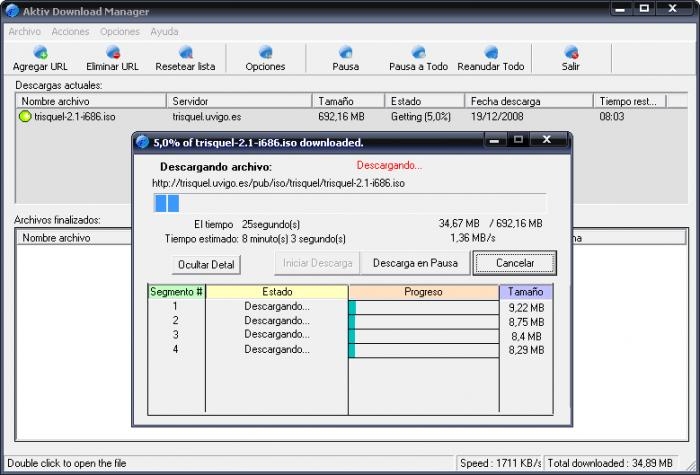Click the 25segundo(s) elapsed time value
The width and height of the screenshot is (700, 475).
271,225
